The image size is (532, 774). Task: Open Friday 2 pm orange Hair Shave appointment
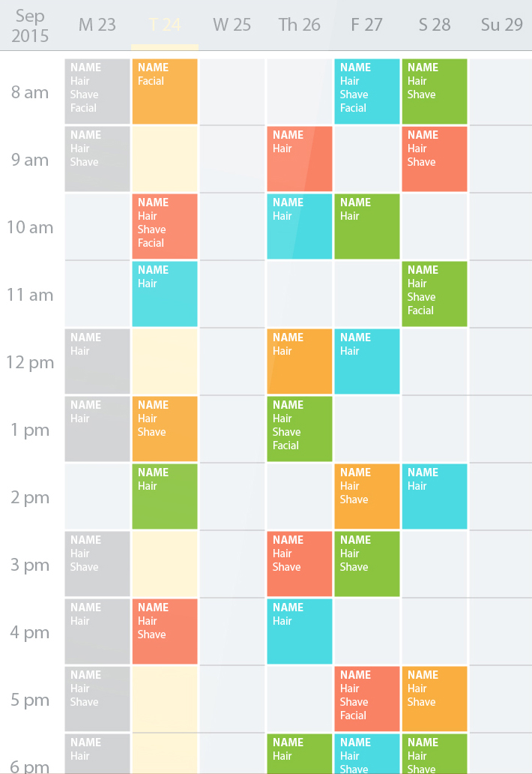pos(367,496)
